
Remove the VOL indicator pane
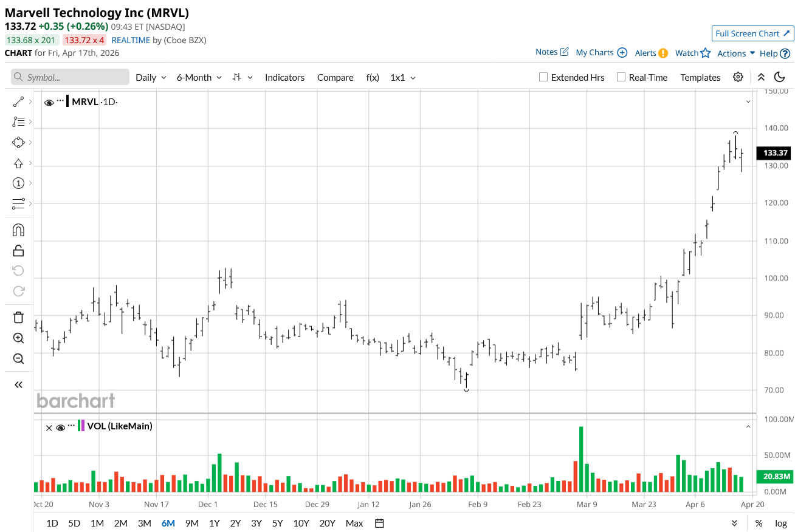pyautogui.click(x=49, y=428)
